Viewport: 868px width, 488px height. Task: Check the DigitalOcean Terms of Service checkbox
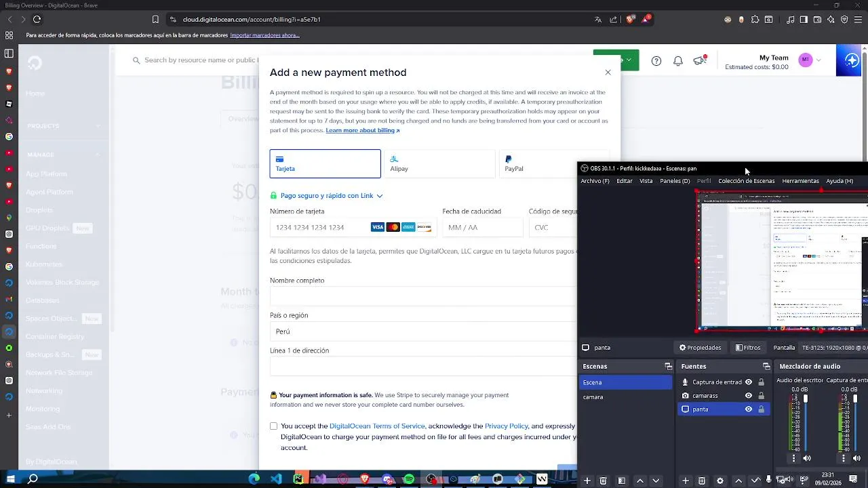pos(273,426)
